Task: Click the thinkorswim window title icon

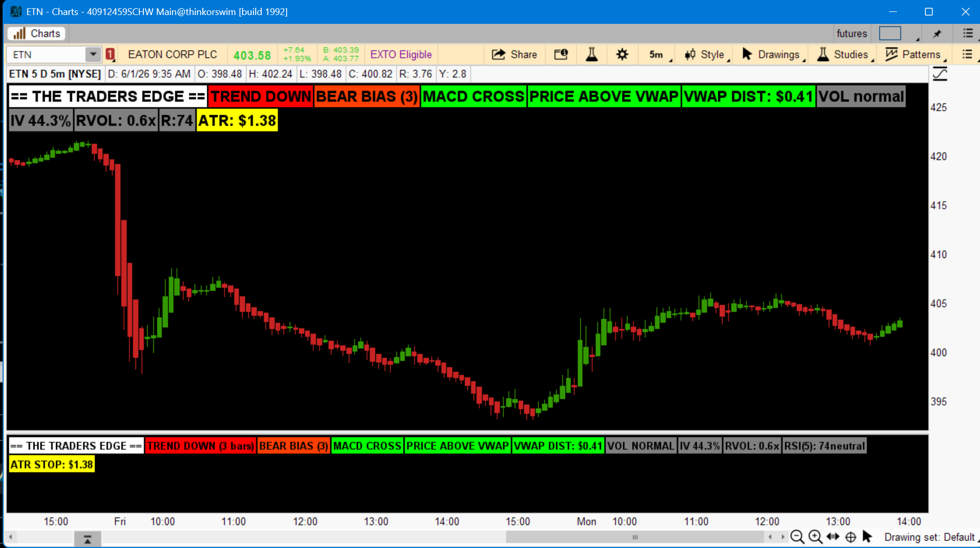Action: click(x=16, y=11)
